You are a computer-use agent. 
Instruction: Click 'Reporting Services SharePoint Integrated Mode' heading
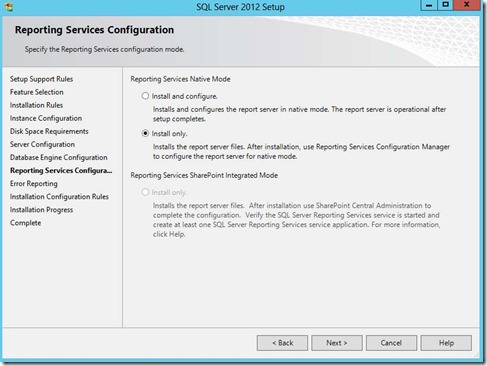[x=204, y=175]
